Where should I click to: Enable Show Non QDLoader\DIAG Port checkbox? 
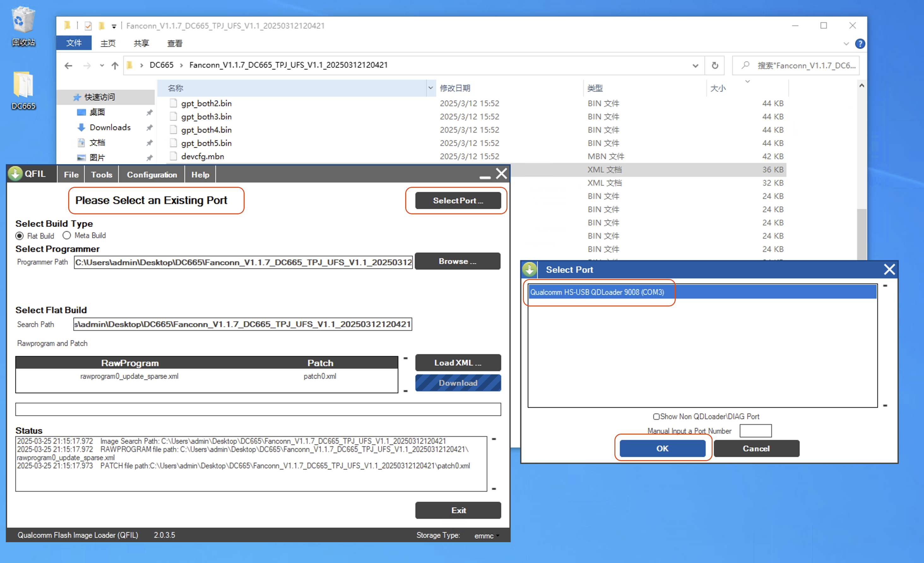click(656, 417)
